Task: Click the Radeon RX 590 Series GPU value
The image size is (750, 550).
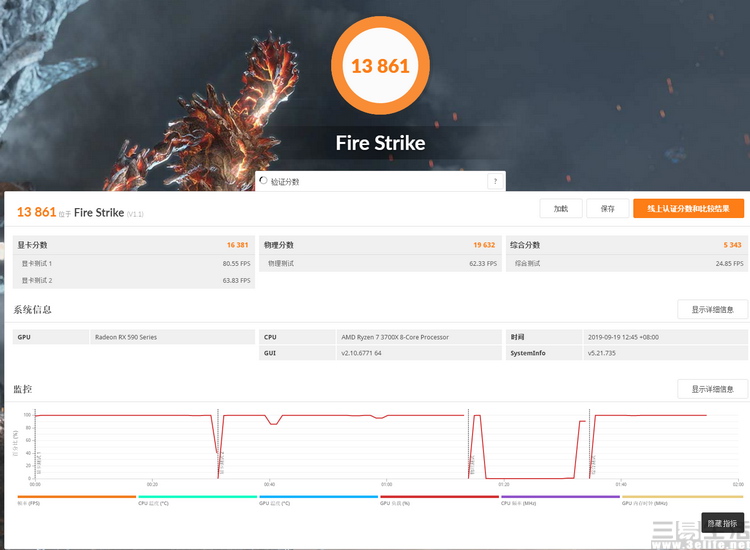Action: pos(126,337)
